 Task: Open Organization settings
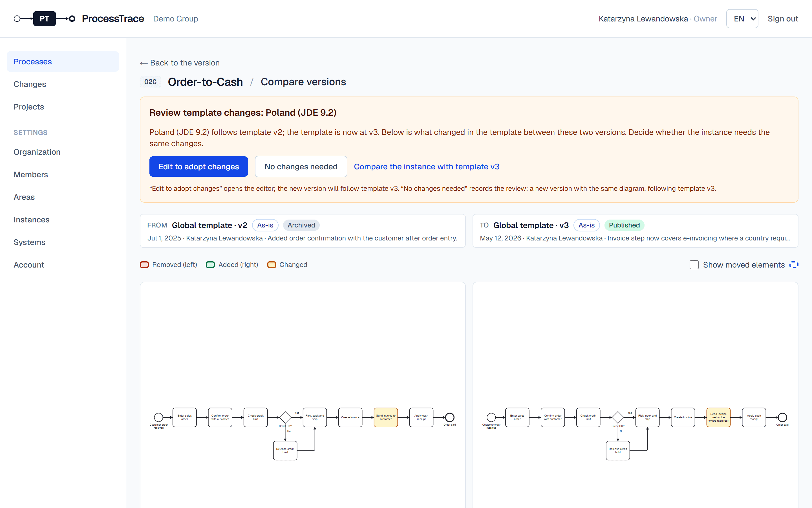[63, 152]
